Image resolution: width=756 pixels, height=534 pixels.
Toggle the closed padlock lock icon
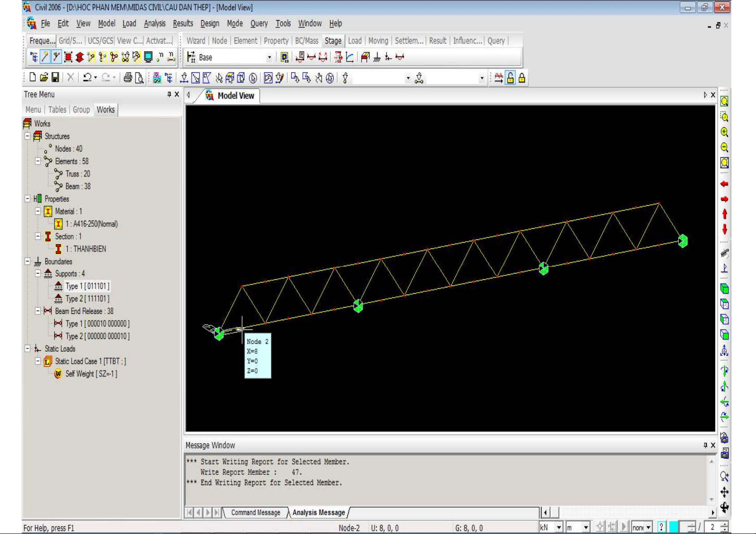point(522,78)
